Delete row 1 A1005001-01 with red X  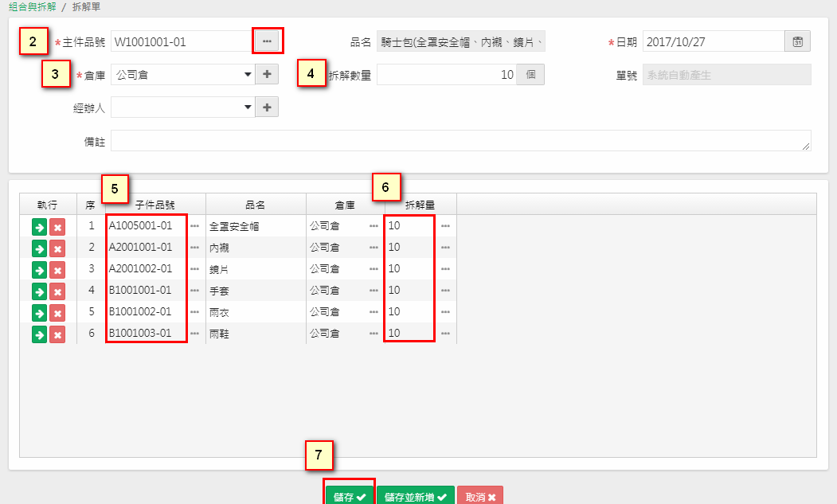coord(57,228)
